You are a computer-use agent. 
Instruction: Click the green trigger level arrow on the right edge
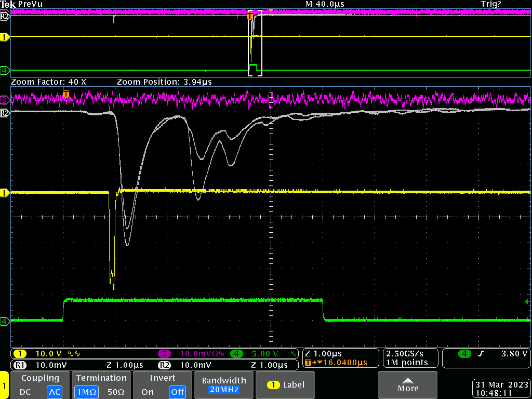(528, 302)
